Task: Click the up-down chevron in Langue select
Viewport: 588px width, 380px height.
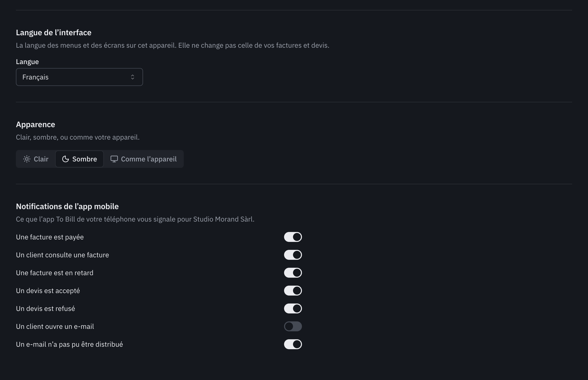Action: coord(133,77)
